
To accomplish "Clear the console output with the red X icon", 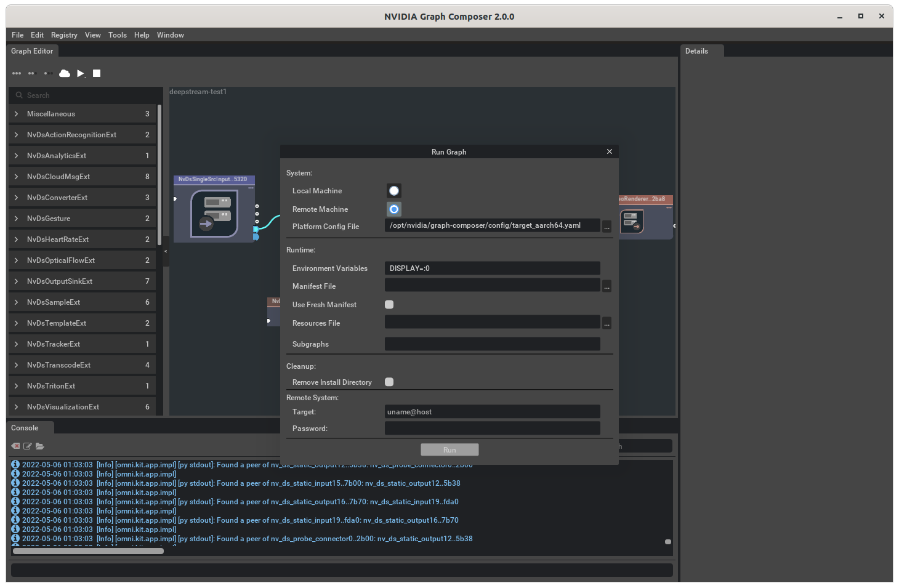I will (15, 446).
